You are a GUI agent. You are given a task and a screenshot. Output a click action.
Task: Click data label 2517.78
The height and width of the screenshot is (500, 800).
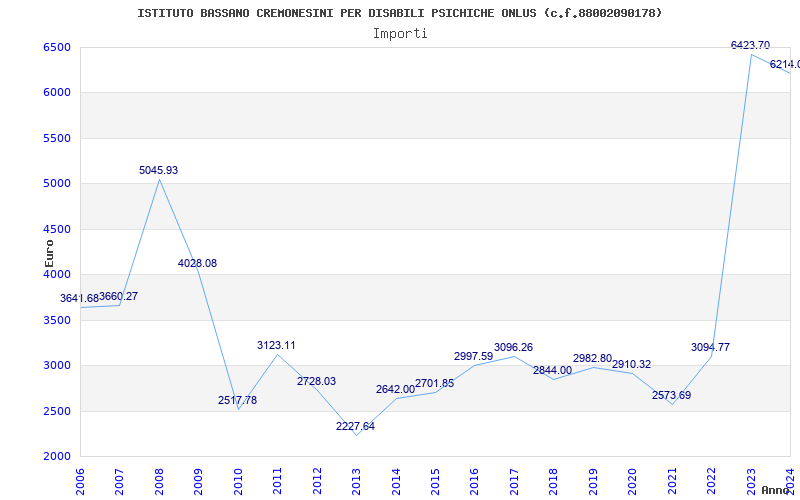coord(237,401)
